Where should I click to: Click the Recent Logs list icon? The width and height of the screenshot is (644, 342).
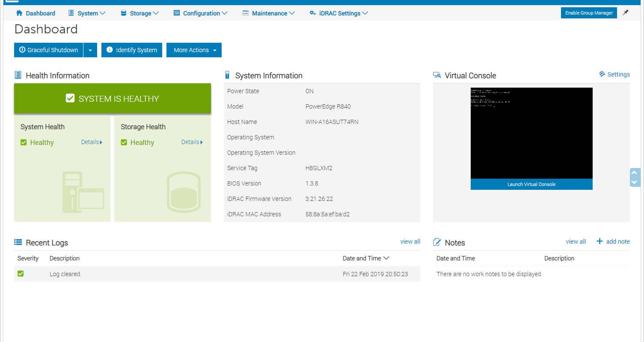[x=18, y=242]
